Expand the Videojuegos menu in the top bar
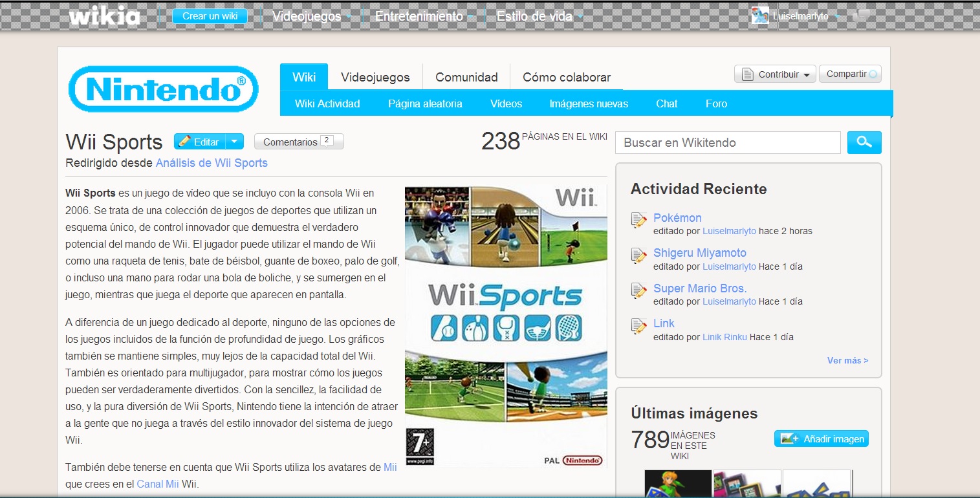Viewport: 980px width, 498px height. [312, 16]
